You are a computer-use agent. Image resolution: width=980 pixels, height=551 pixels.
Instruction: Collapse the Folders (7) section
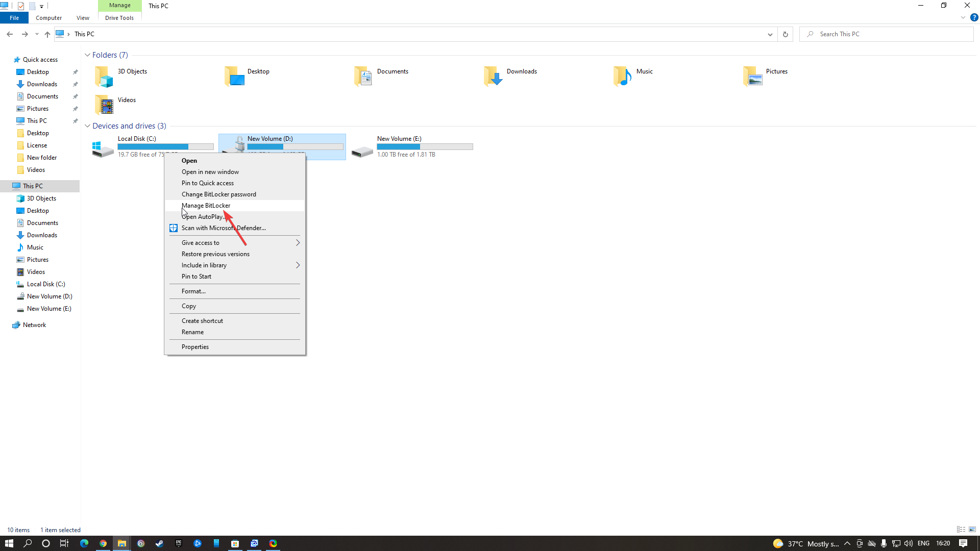tap(87, 55)
